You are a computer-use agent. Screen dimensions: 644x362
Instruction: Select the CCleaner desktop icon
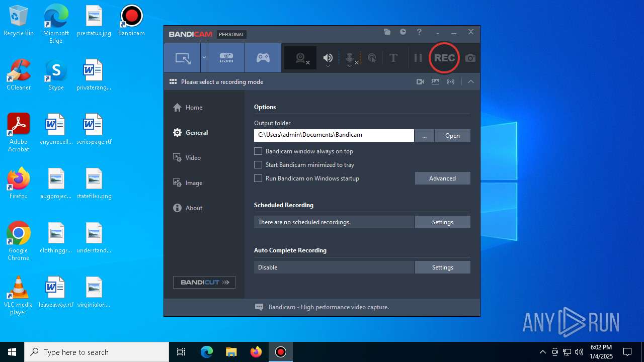pos(19,75)
